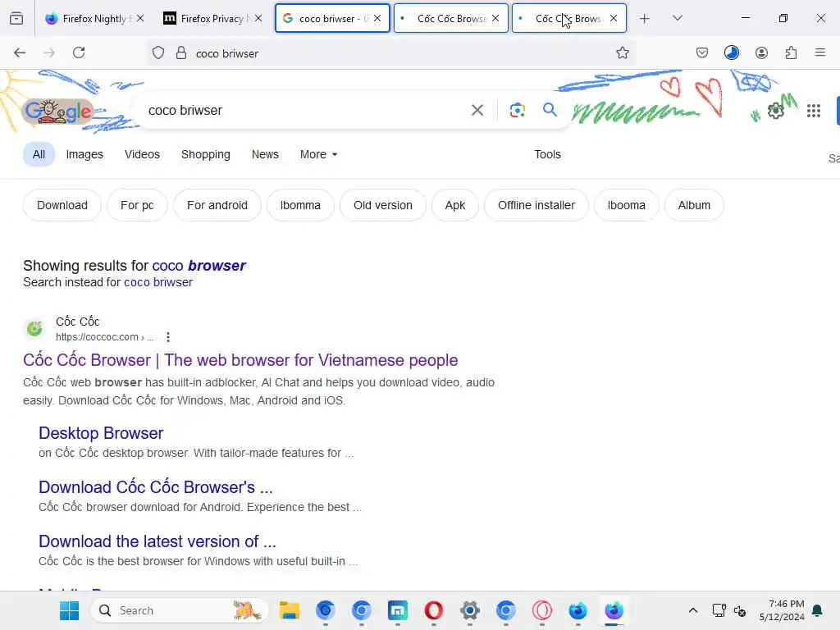This screenshot has height=630, width=840.
Task: Open a new browser tab
Action: tap(645, 19)
